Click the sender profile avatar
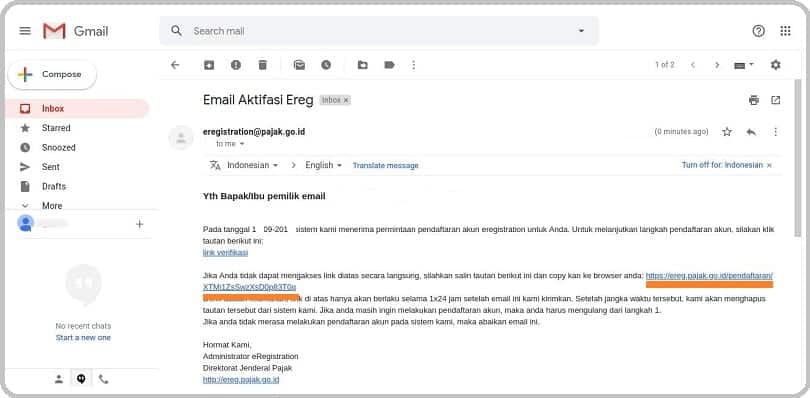The width and height of the screenshot is (810, 398). coord(181,137)
